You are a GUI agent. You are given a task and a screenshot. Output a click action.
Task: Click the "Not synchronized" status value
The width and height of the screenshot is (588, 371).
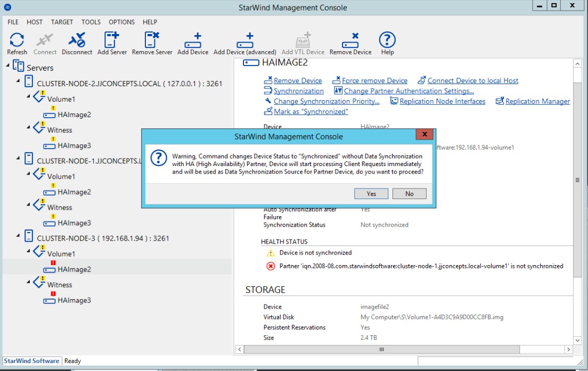[x=385, y=225]
